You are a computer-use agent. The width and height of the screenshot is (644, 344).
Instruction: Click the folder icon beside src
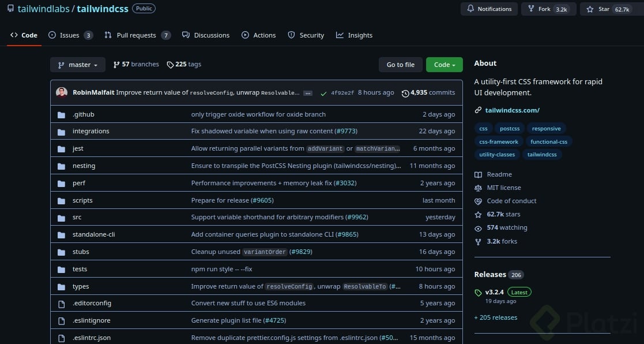(x=61, y=218)
